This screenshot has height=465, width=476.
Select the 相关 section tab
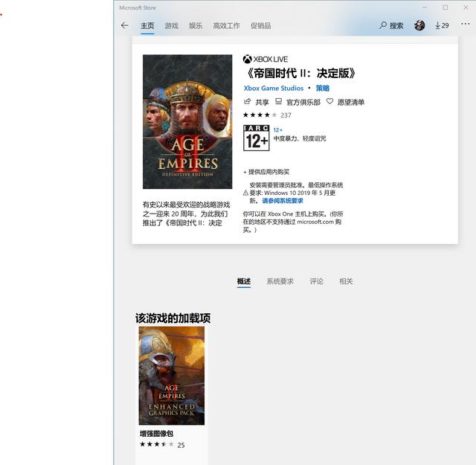(x=346, y=281)
